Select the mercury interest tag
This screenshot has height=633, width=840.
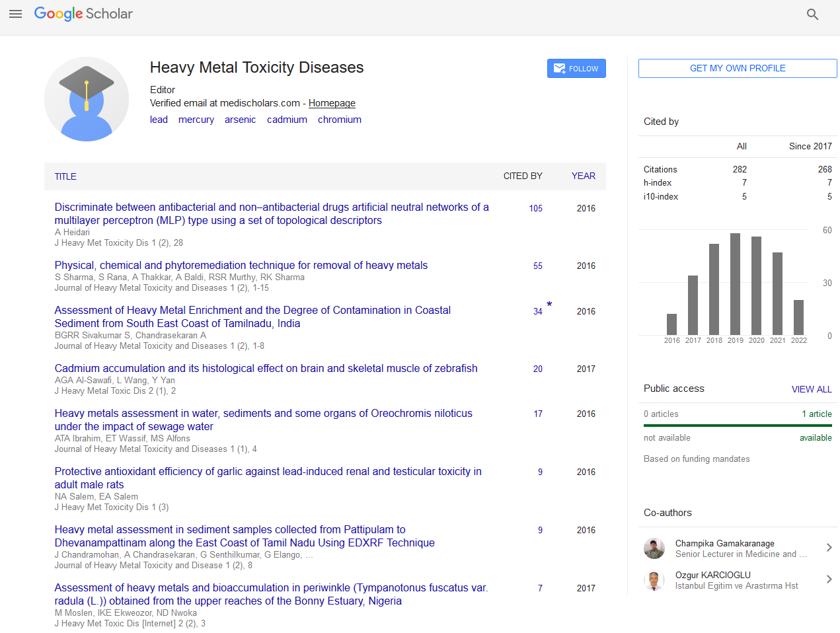coord(196,120)
